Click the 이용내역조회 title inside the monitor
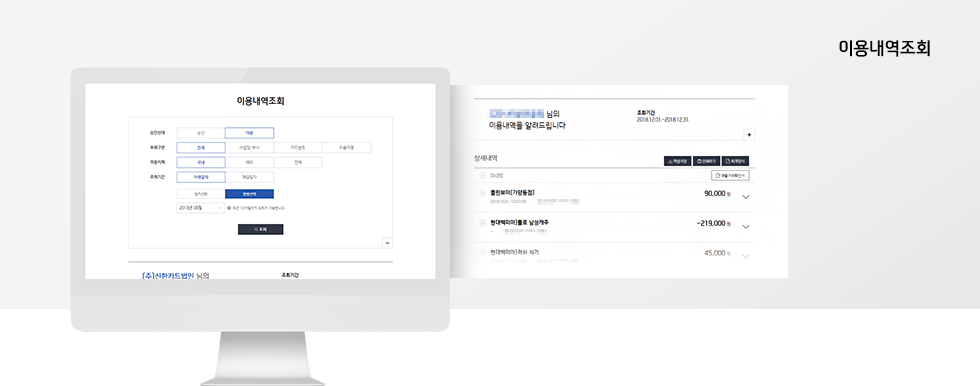This screenshot has height=386, width=980. click(x=261, y=101)
